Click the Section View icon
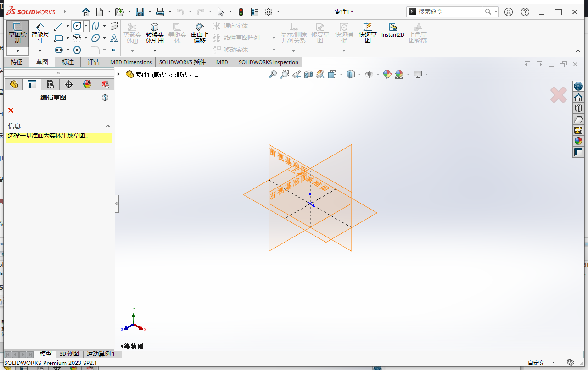588x370 pixels. coord(308,74)
